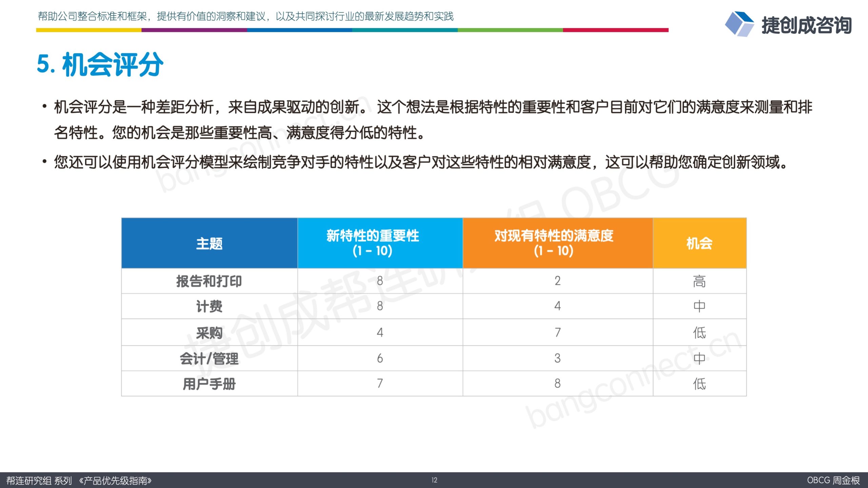This screenshot has height=488, width=868.
Task: Click footer text 帮连研究组 系列《产品优先级指南》
Action: coord(79,481)
